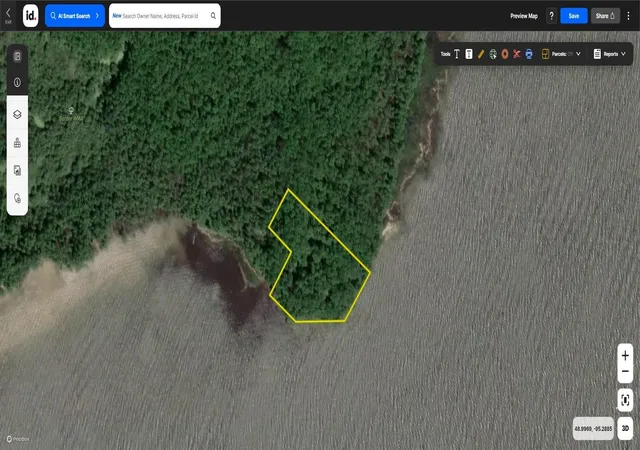Screen dimensions: 640x450
Task: Open the AI Smart Search chevron
Action: point(97,16)
